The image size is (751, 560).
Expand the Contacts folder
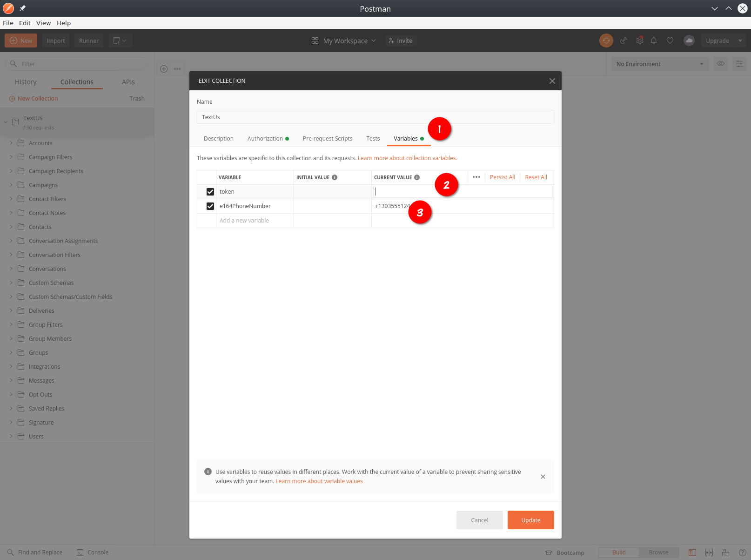[11, 227]
